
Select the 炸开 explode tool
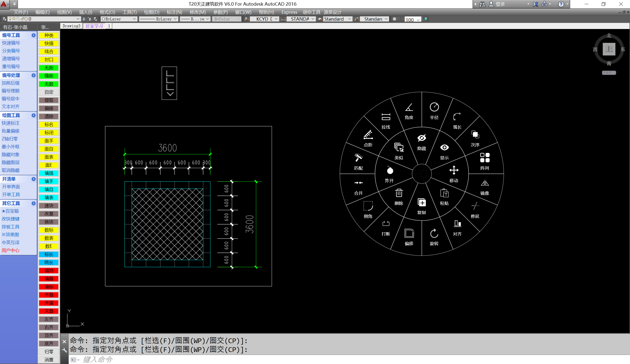coord(390,174)
